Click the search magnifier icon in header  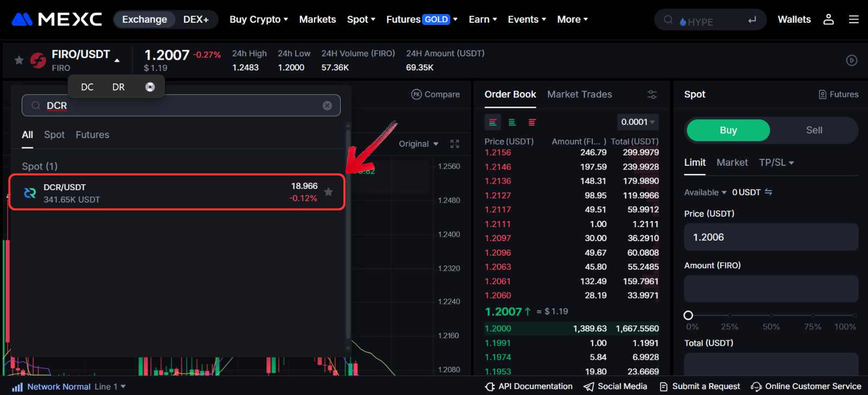(x=668, y=20)
